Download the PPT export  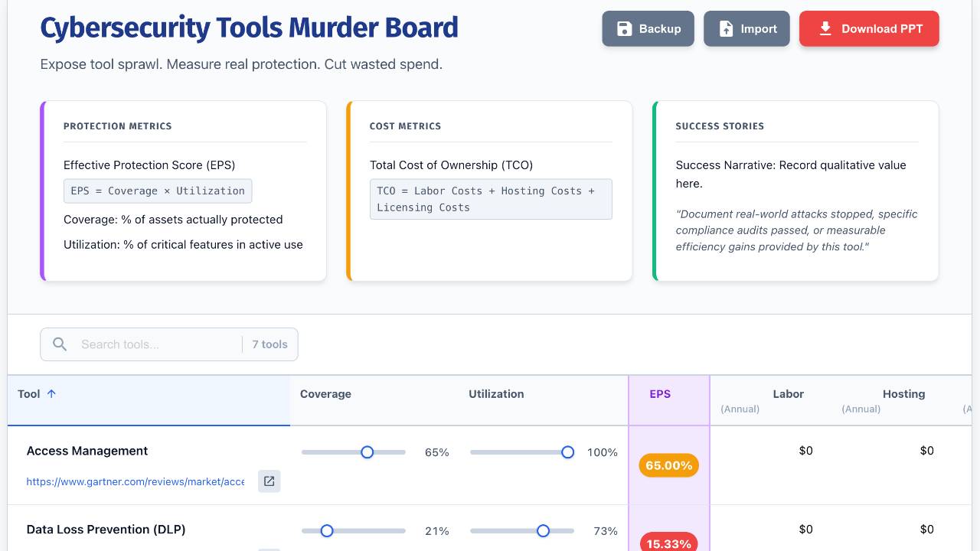(869, 29)
